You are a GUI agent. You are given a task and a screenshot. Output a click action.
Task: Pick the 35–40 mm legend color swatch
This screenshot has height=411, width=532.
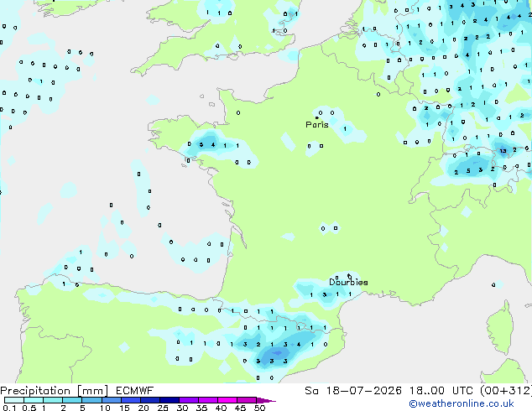tap(207, 400)
